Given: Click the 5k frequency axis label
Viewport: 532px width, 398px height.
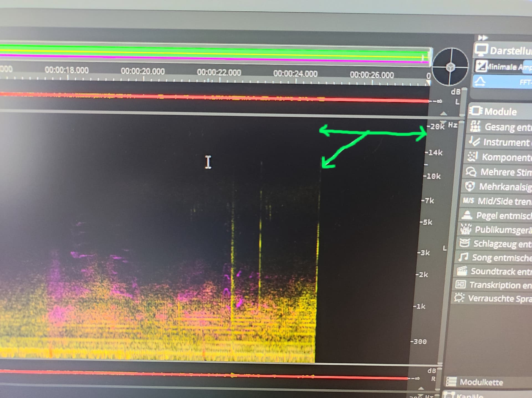Looking at the screenshot, I should coord(426,222).
